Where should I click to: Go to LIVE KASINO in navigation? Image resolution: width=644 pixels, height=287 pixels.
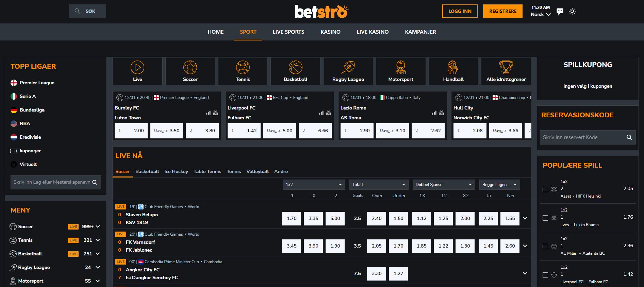point(373,32)
